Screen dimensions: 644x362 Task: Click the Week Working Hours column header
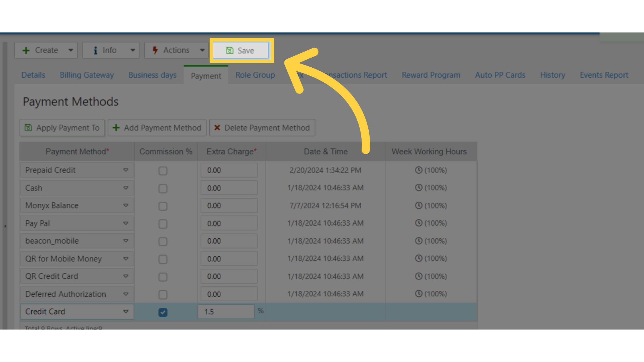tap(431, 152)
